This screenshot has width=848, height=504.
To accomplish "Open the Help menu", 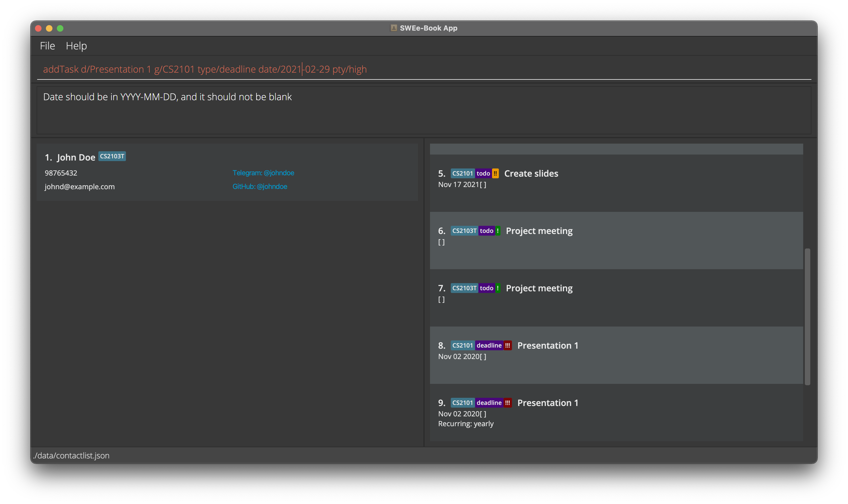I will 76,46.
